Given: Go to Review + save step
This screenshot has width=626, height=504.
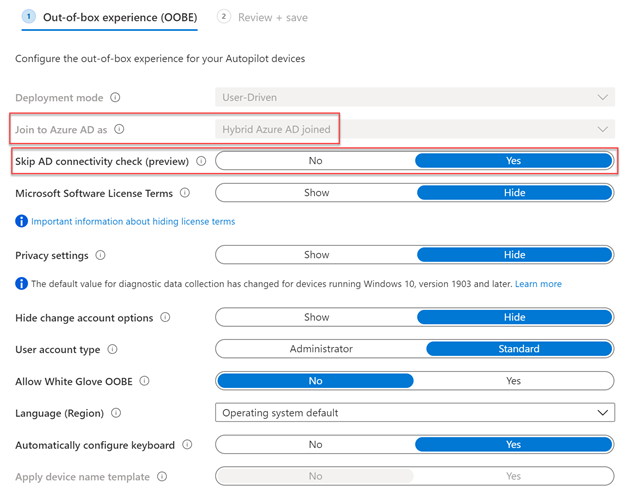Looking at the screenshot, I should [x=263, y=18].
